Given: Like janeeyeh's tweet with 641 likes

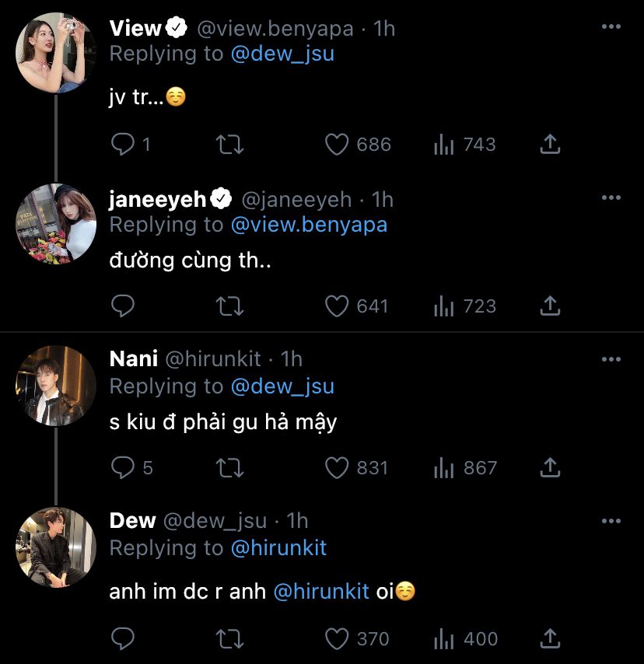Looking at the screenshot, I should point(337,306).
